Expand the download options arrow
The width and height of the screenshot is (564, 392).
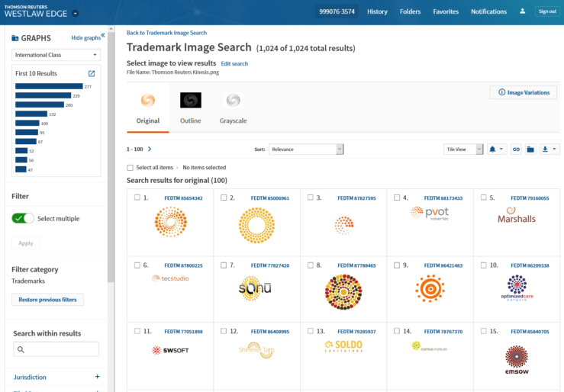554,149
